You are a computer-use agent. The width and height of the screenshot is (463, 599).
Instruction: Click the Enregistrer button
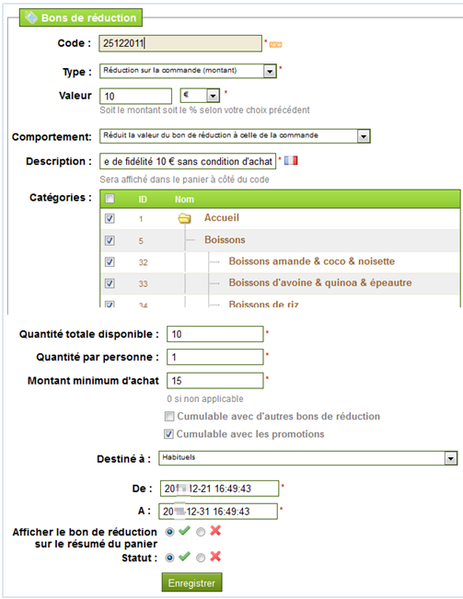click(x=192, y=583)
